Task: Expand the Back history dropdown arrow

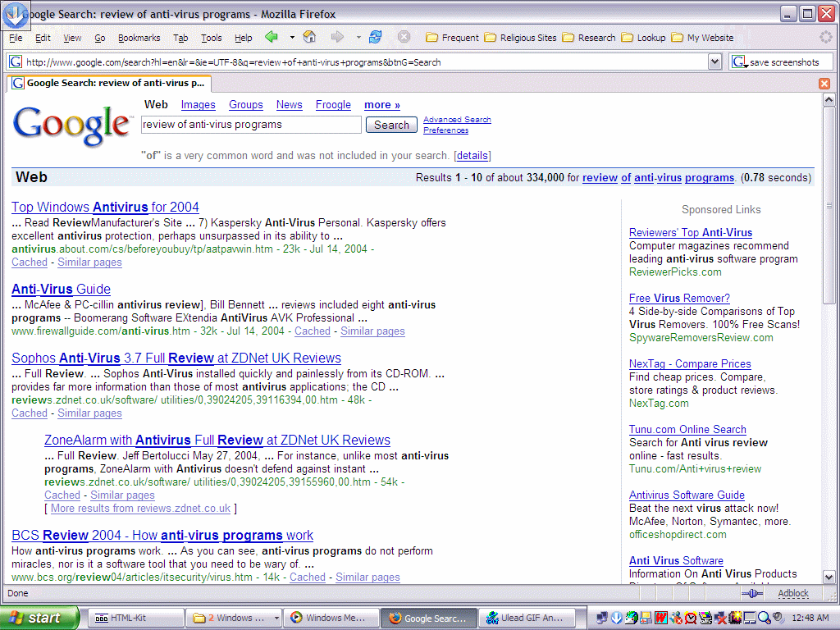Action: [x=292, y=38]
